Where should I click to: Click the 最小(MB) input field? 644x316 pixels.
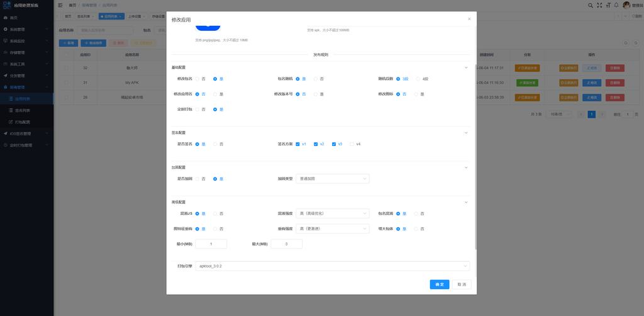click(x=211, y=244)
